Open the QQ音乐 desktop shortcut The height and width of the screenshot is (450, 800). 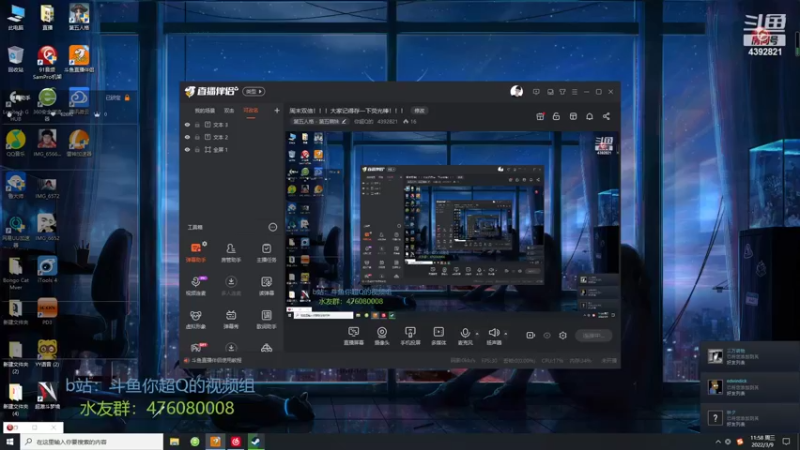coord(16,143)
